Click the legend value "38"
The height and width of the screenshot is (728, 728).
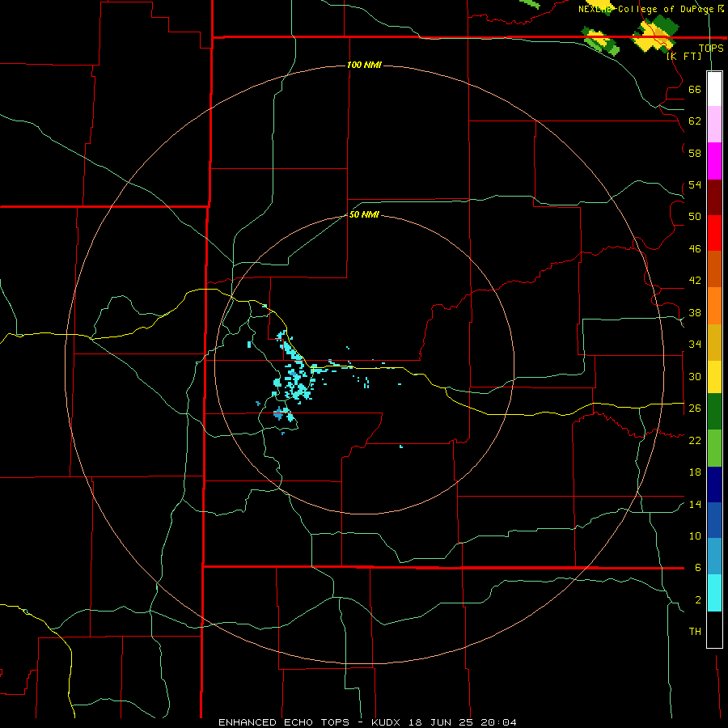pos(695,312)
